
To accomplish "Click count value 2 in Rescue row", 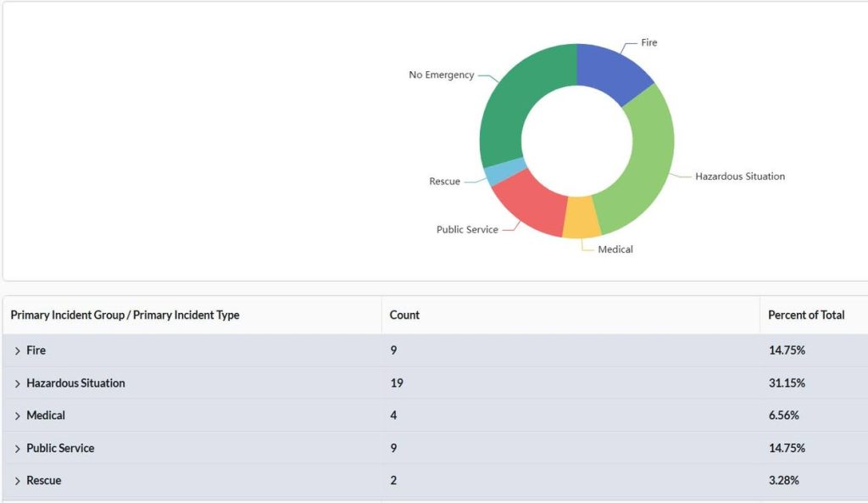I will (x=393, y=480).
